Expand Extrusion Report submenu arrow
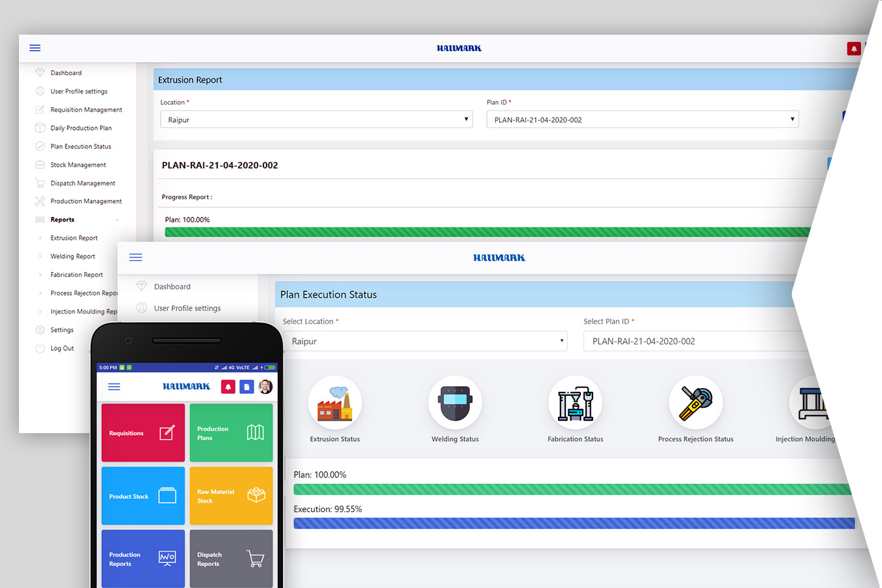Image resolution: width=882 pixels, height=588 pixels. 40,238
